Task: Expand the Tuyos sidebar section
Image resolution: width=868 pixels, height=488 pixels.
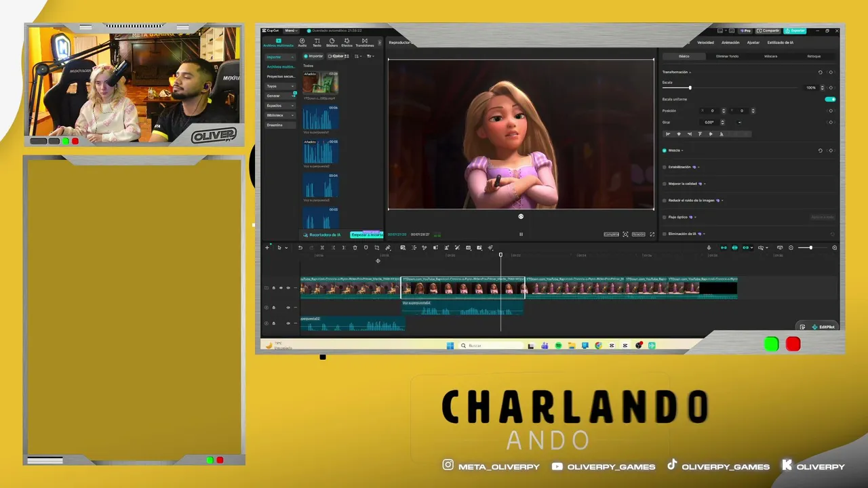Action: click(x=280, y=86)
